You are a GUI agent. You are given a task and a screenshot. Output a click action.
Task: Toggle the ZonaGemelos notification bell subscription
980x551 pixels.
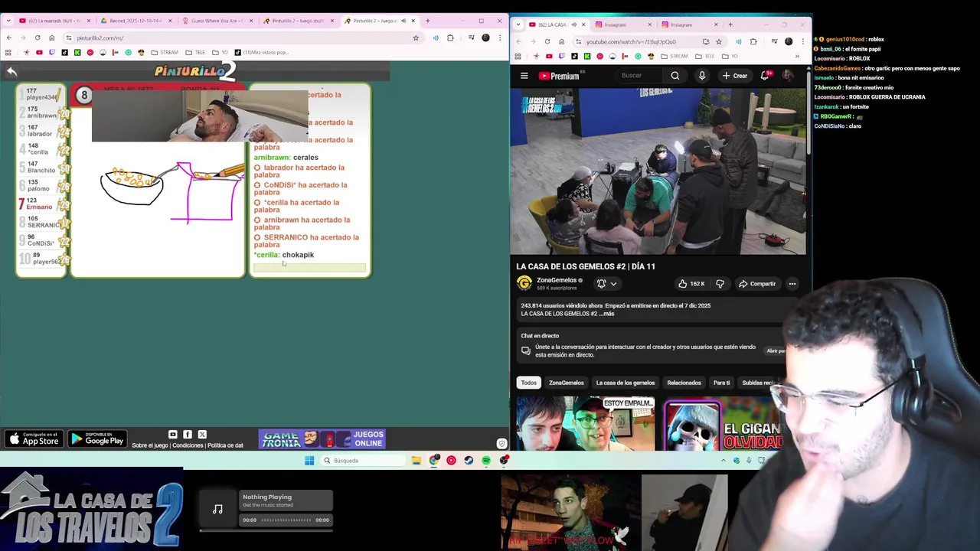tap(602, 284)
